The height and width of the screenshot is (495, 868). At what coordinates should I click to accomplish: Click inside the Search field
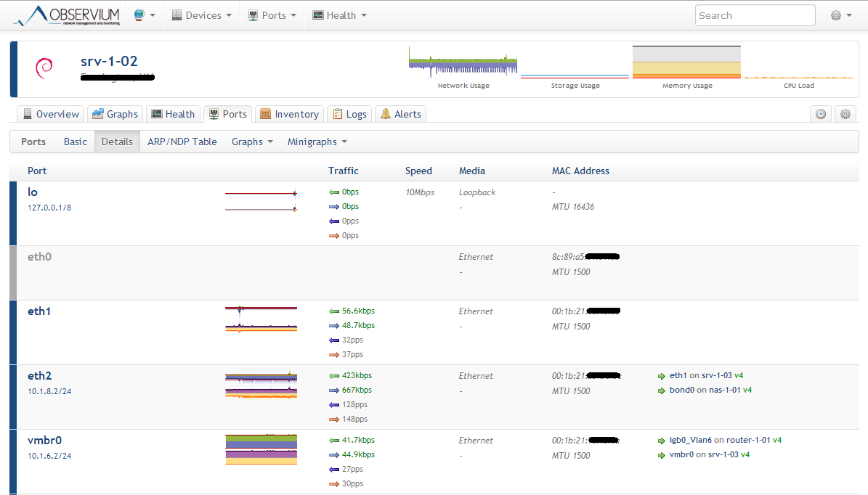tap(755, 15)
